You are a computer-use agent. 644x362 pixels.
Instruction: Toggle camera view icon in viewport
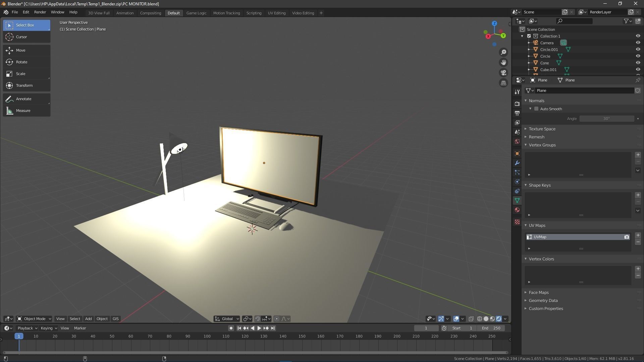click(x=503, y=73)
